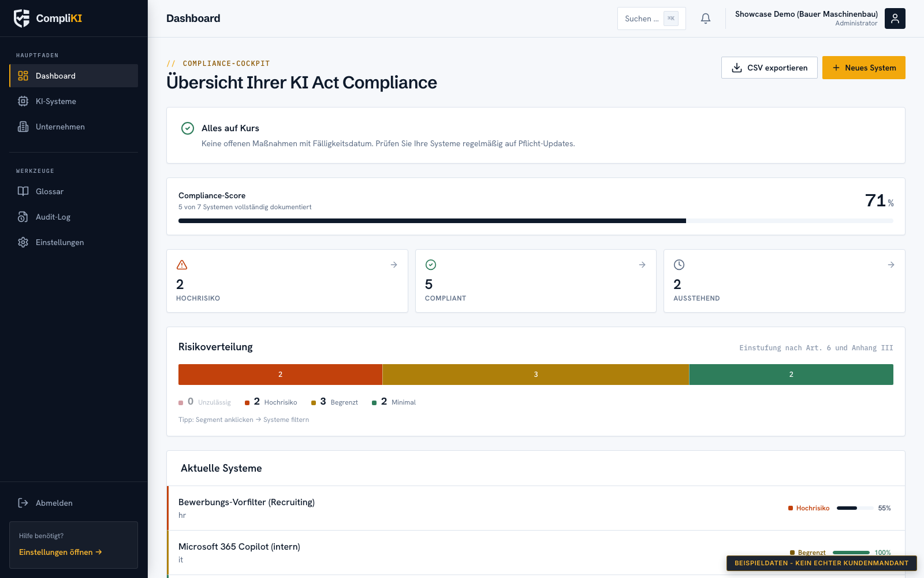This screenshot has width=924, height=578.
Task: Click the Audit-Log file icon
Action: pos(23,217)
